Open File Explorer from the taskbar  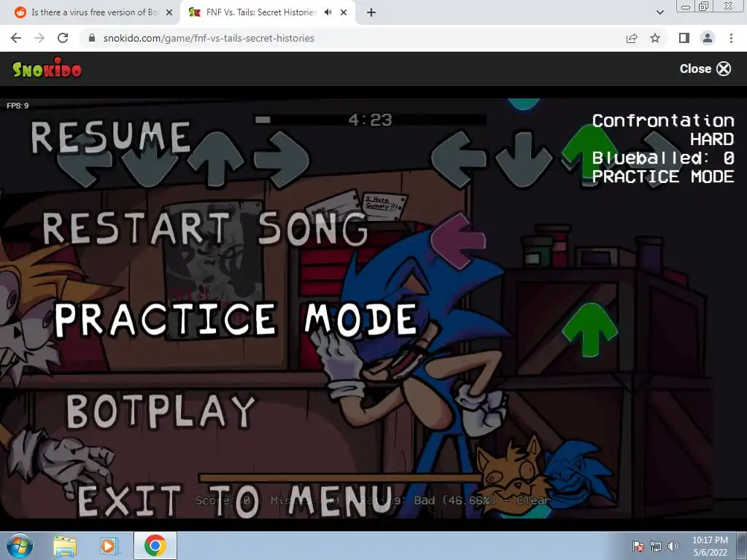pos(65,545)
